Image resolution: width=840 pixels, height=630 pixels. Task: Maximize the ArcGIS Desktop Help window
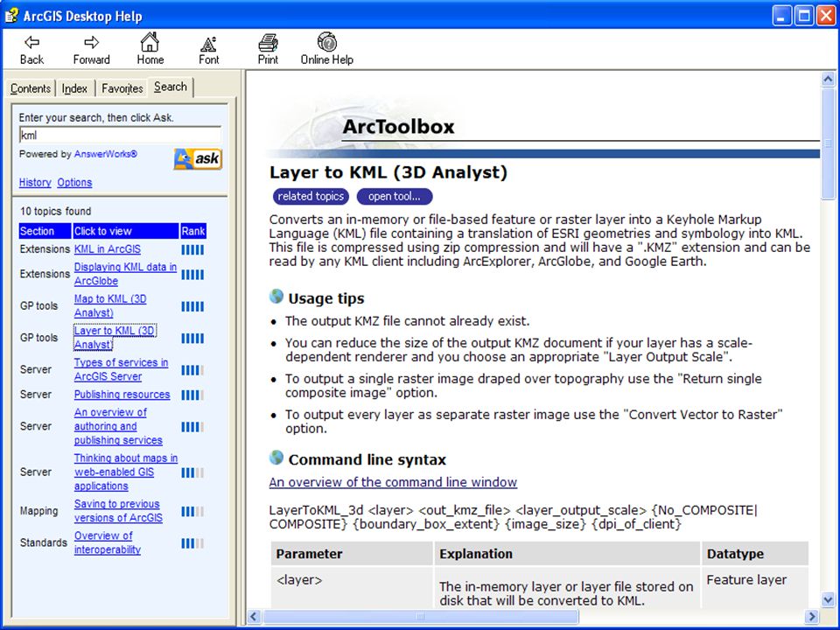pos(804,16)
